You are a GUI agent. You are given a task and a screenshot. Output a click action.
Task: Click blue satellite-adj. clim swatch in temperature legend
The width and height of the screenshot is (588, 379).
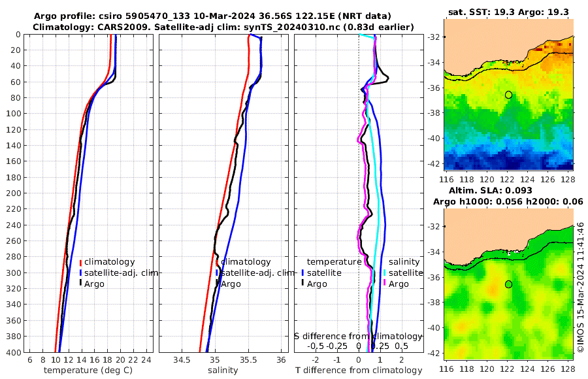click(80, 273)
